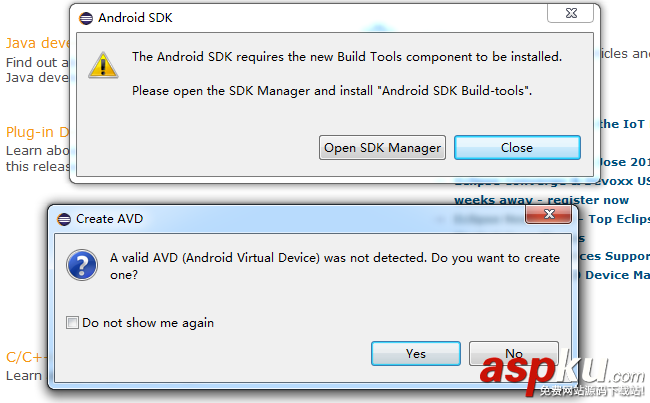Click the Create AVD dialog title bar

click(x=300, y=219)
